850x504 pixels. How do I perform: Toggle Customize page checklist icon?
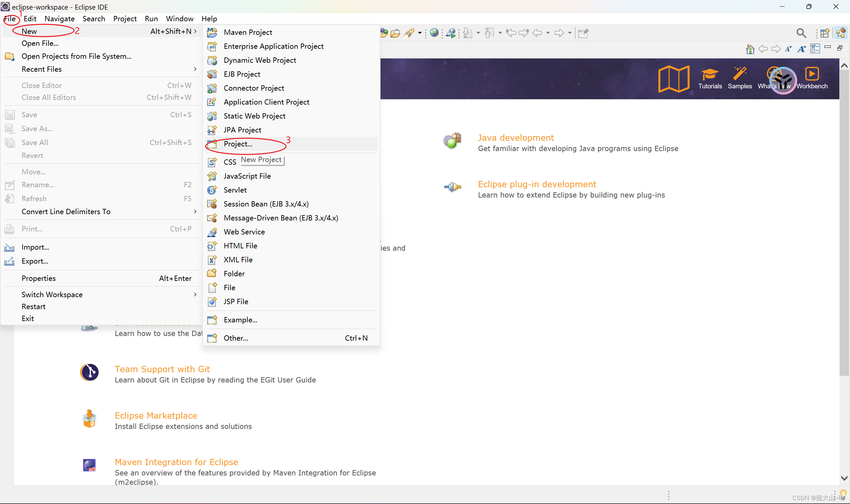click(815, 49)
